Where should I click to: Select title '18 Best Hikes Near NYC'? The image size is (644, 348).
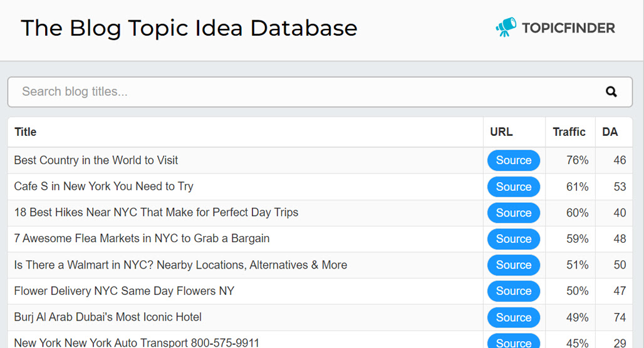(156, 212)
